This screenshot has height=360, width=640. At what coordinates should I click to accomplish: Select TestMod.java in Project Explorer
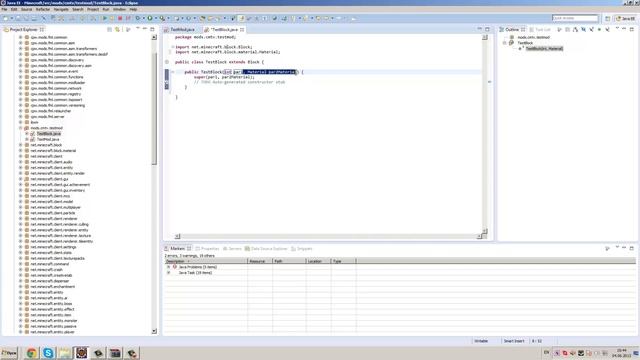pos(48,139)
